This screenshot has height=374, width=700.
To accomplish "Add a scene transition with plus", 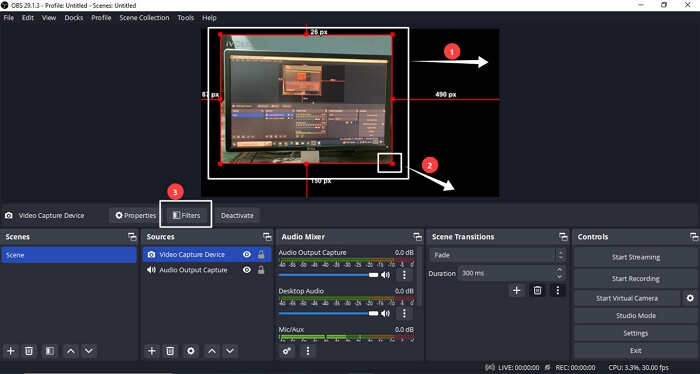I will pos(517,291).
